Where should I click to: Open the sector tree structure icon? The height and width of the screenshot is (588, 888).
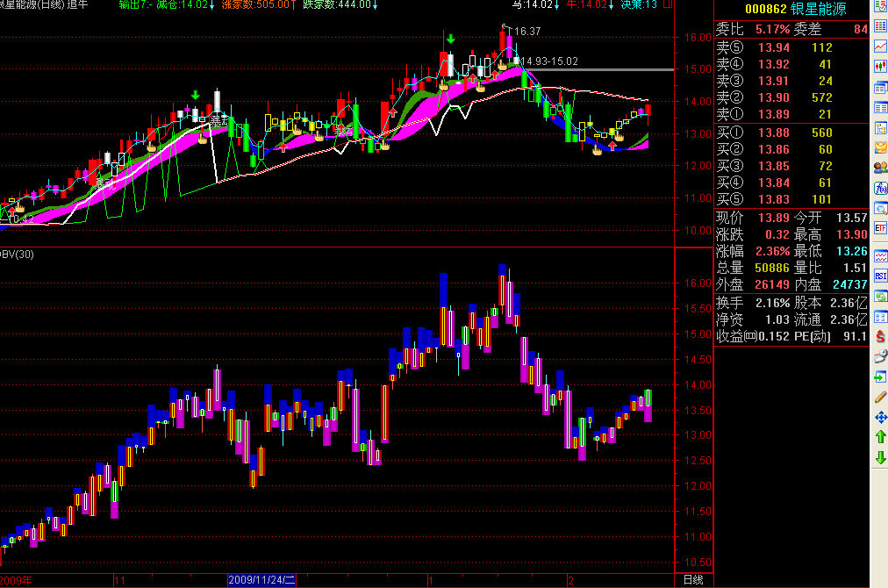click(x=880, y=129)
